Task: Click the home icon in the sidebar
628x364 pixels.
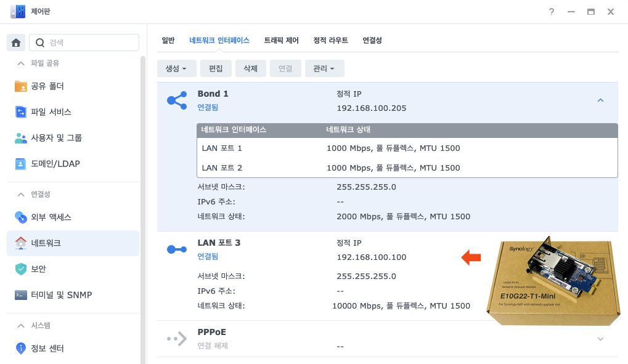Action: pos(16,42)
